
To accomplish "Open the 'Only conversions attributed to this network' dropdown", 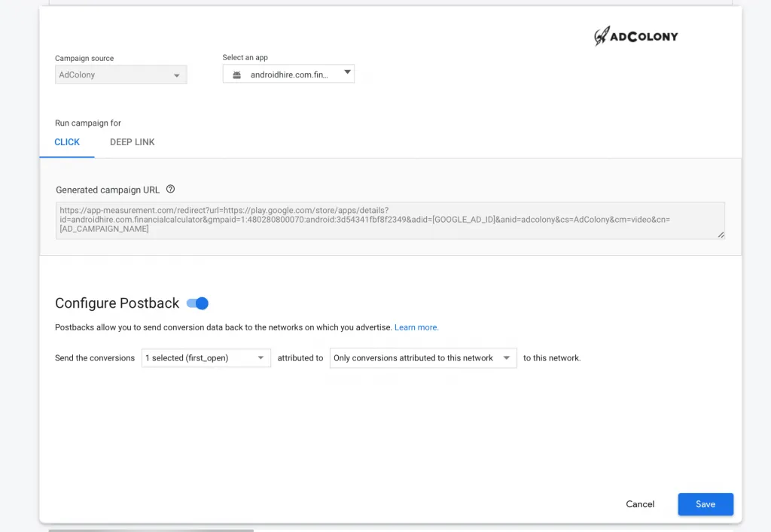I will click(x=423, y=358).
